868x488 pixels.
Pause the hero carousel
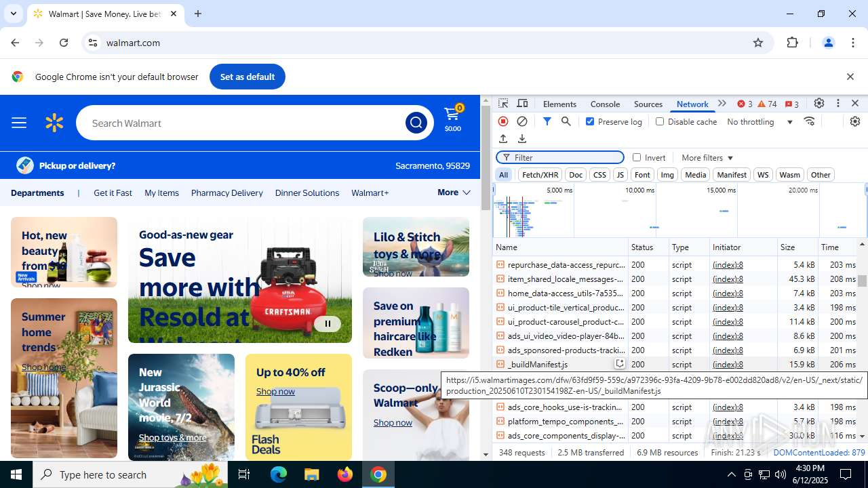pos(328,323)
